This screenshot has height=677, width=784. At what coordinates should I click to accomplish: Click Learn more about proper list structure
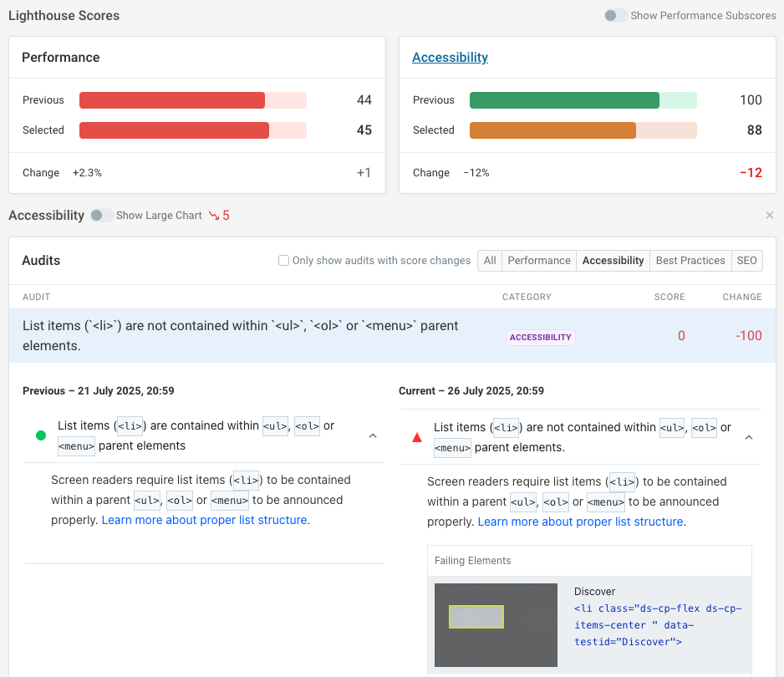tap(204, 520)
